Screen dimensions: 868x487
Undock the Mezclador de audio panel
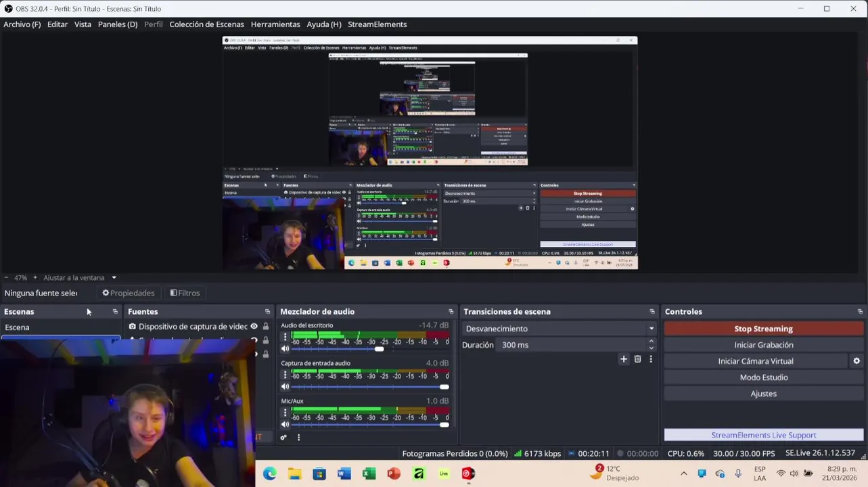451,312
